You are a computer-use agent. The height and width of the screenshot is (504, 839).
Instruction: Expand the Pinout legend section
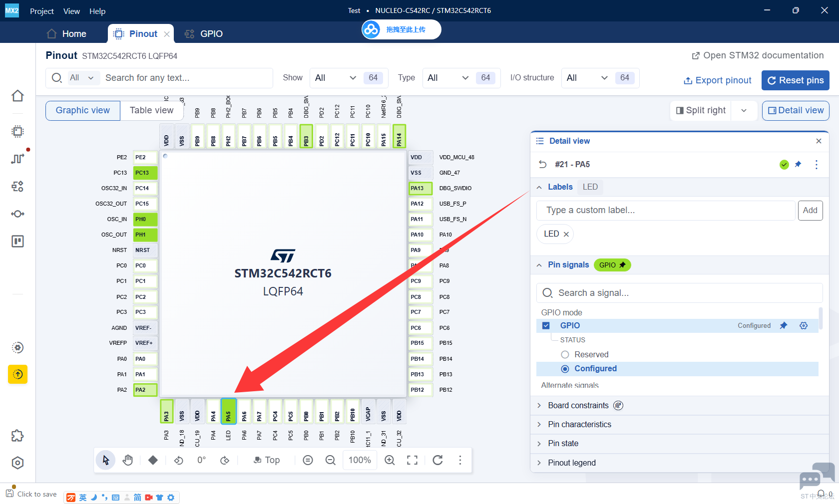tap(539, 463)
